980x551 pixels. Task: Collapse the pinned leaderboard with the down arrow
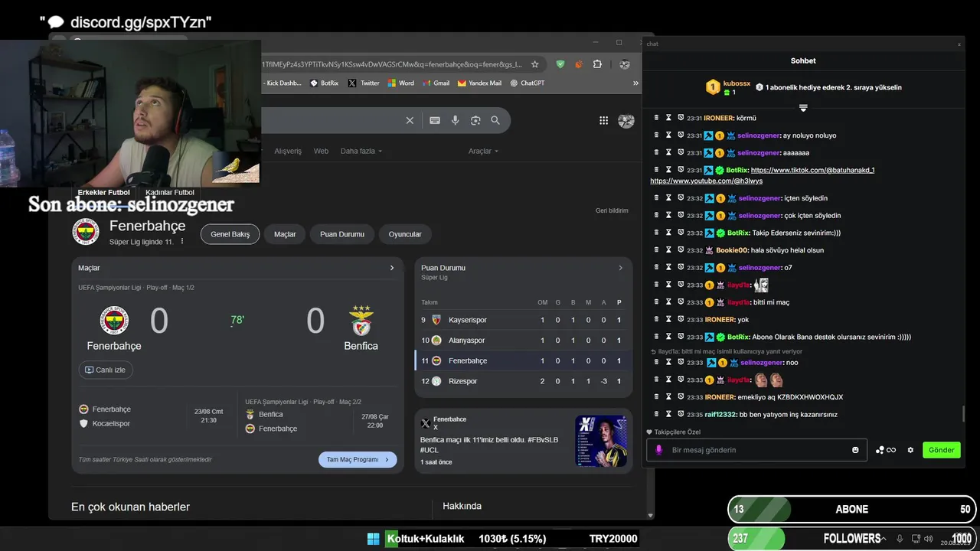click(803, 108)
